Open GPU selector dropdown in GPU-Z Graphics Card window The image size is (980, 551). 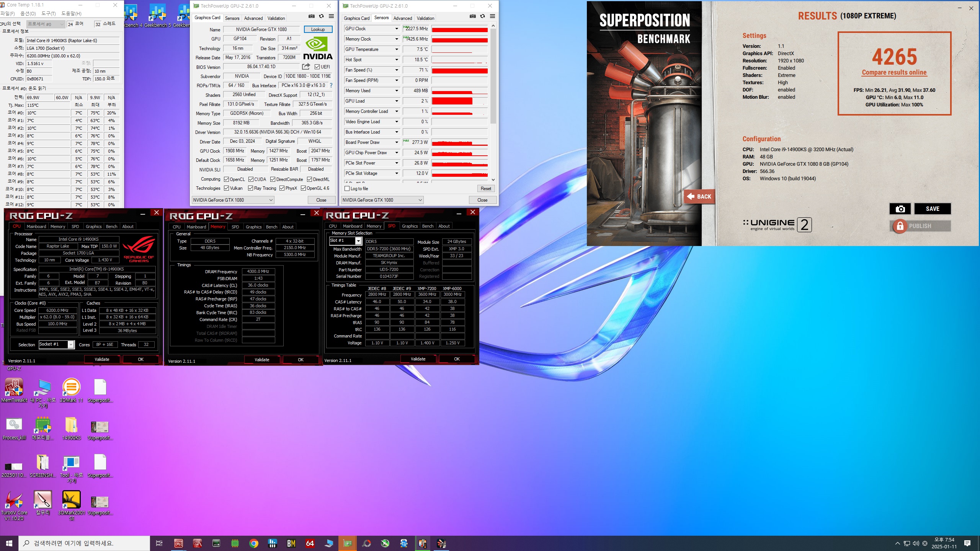click(233, 200)
